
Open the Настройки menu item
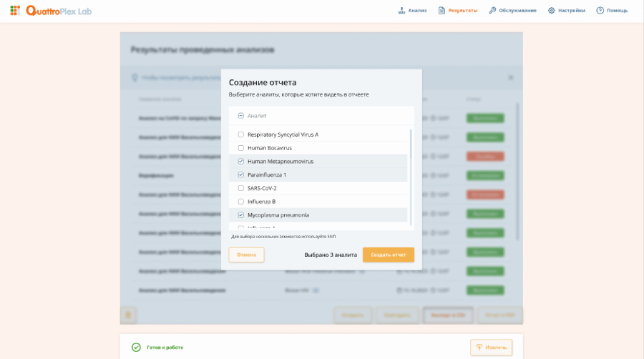point(571,11)
